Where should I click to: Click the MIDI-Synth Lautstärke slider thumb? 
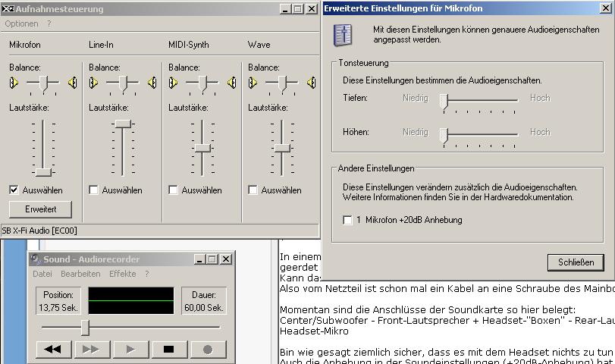click(202, 148)
